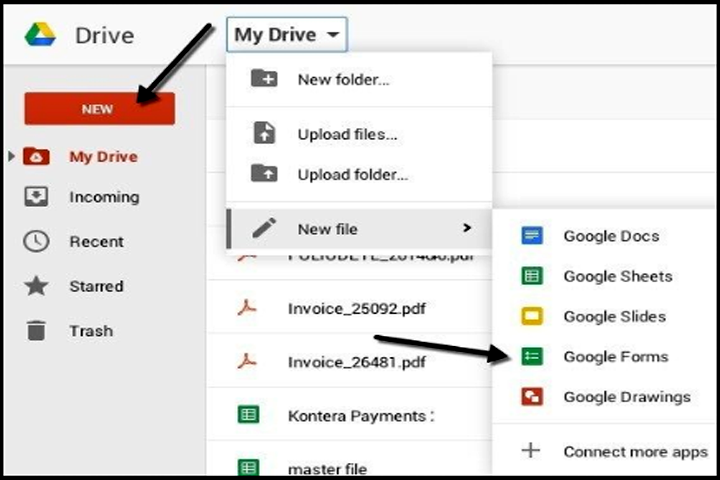Open Trash in the sidebar
Image resolution: width=720 pixels, height=480 pixels.
pos(91,331)
